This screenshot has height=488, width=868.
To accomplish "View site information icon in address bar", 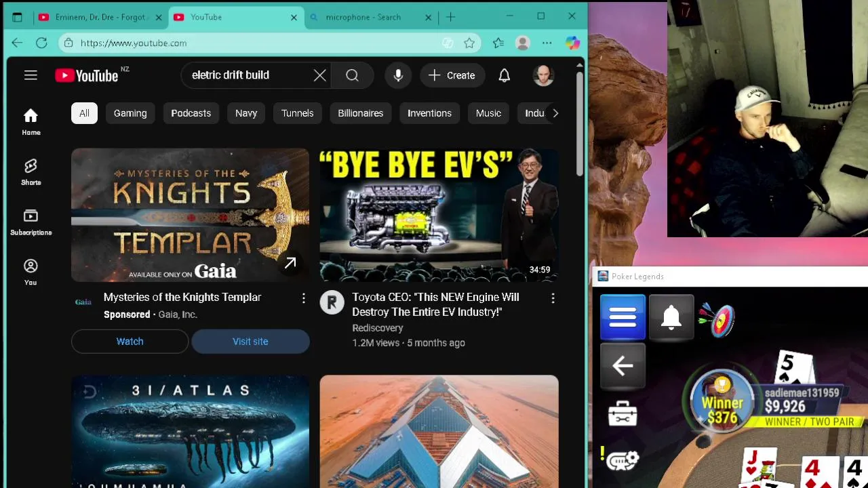I will click(68, 43).
